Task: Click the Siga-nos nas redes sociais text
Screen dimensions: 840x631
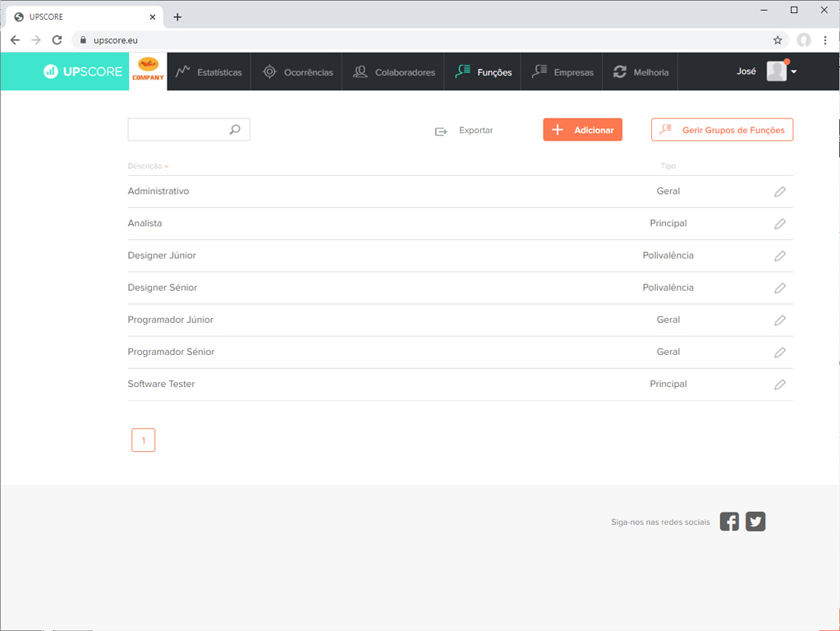Action: pos(660,522)
